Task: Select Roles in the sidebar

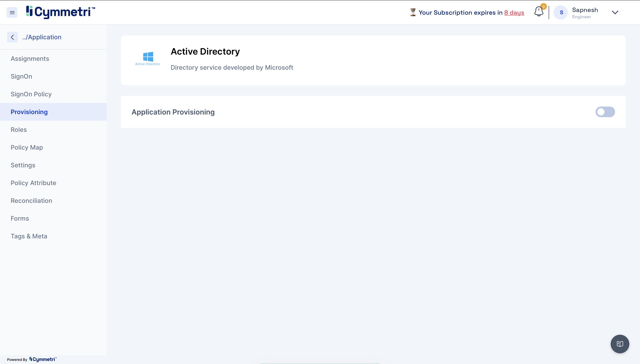Action: 19,129
